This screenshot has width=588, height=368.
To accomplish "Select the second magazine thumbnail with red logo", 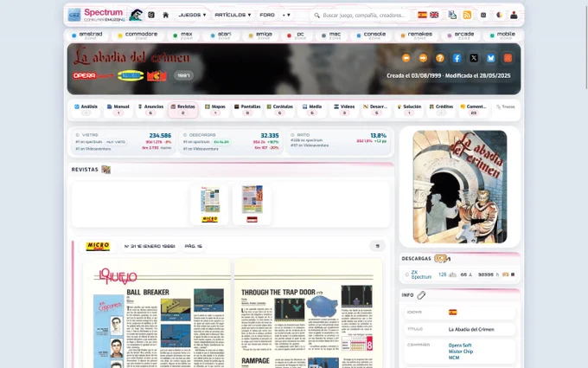I will pyautogui.click(x=252, y=204).
